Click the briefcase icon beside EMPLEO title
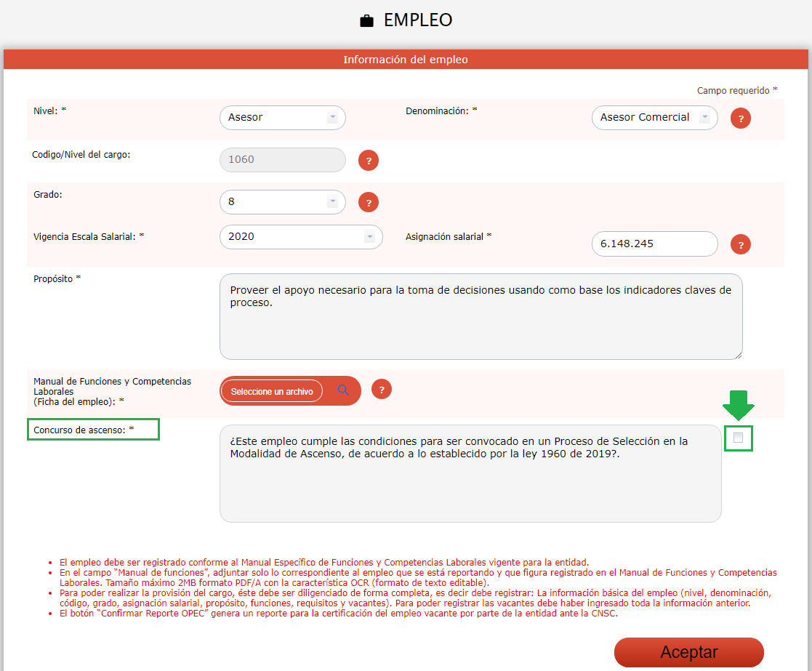This screenshot has height=671, width=812. [367, 21]
